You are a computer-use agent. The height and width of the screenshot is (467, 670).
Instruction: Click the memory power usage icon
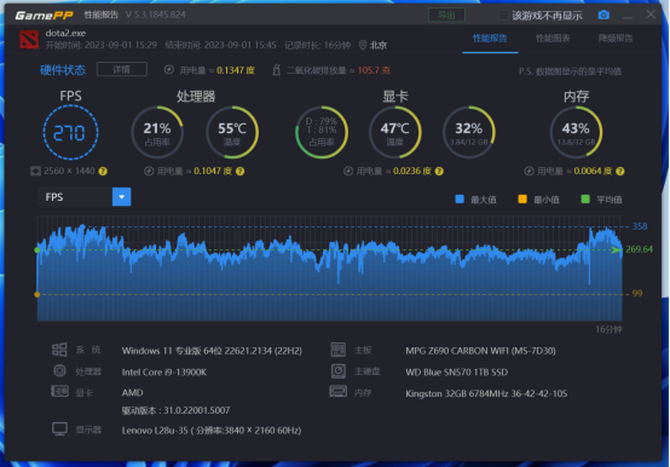click(529, 171)
